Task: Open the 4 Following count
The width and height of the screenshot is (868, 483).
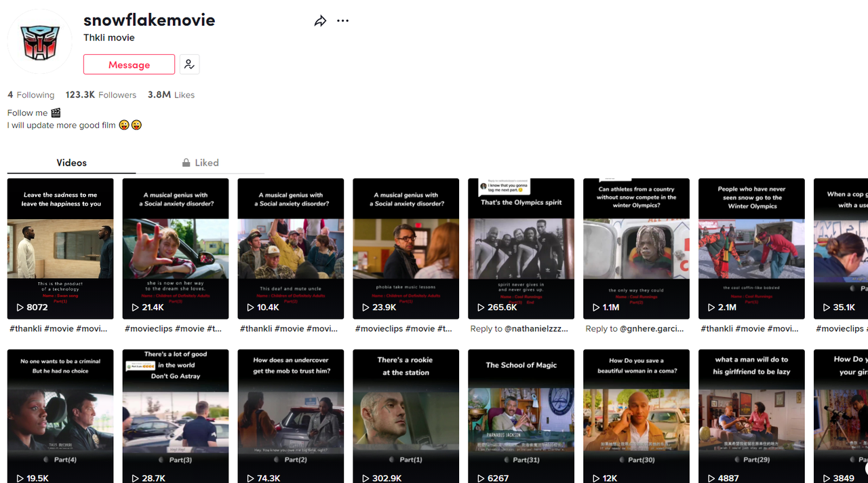Action: pyautogui.click(x=31, y=95)
